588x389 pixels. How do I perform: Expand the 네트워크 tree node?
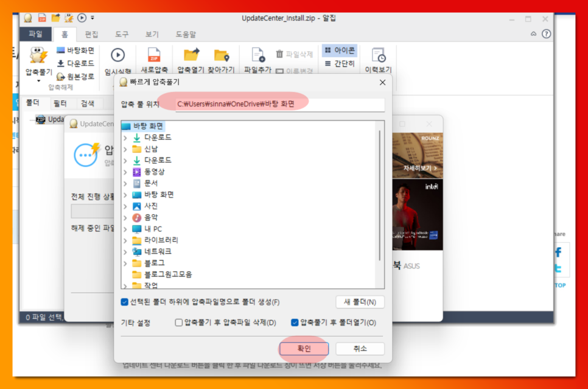[125, 252]
